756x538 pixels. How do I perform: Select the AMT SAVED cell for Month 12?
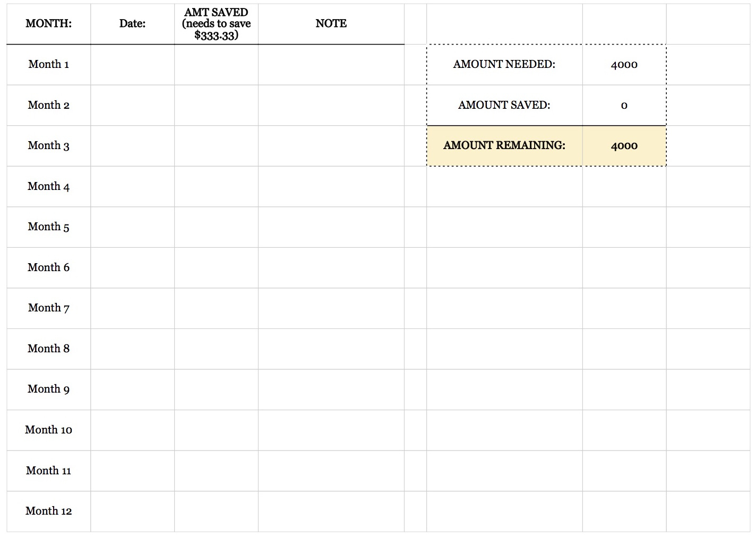click(216, 511)
